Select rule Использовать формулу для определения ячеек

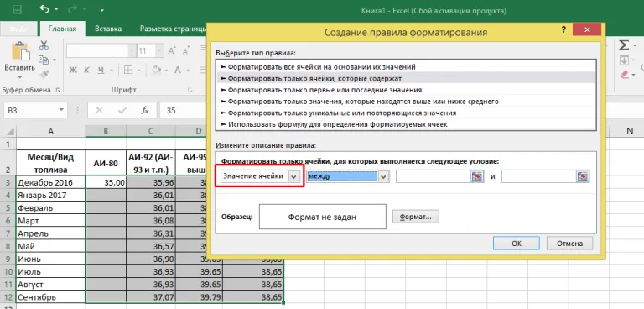(x=406, y=123)
